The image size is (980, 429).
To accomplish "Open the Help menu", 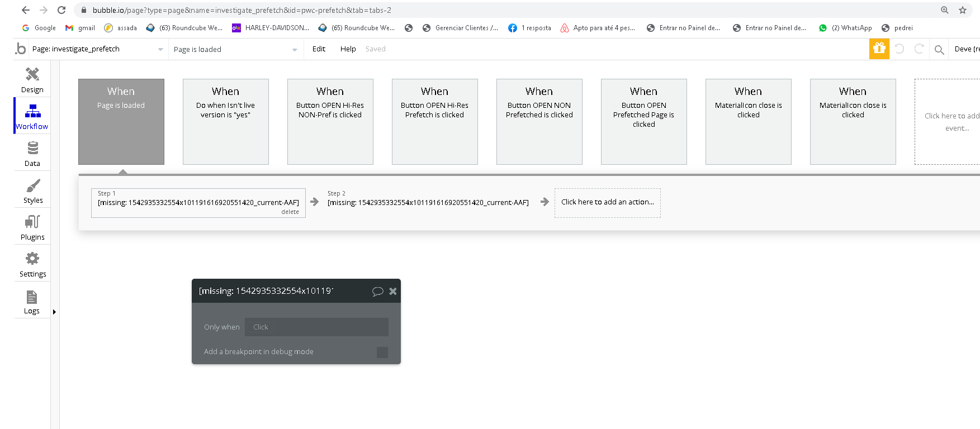I will tap(348, 49).
